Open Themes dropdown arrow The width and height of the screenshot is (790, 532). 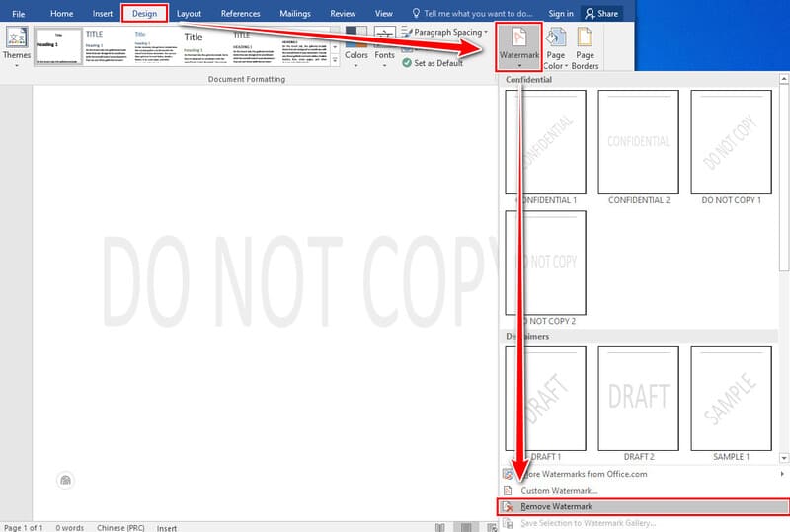tap(17, 65)
